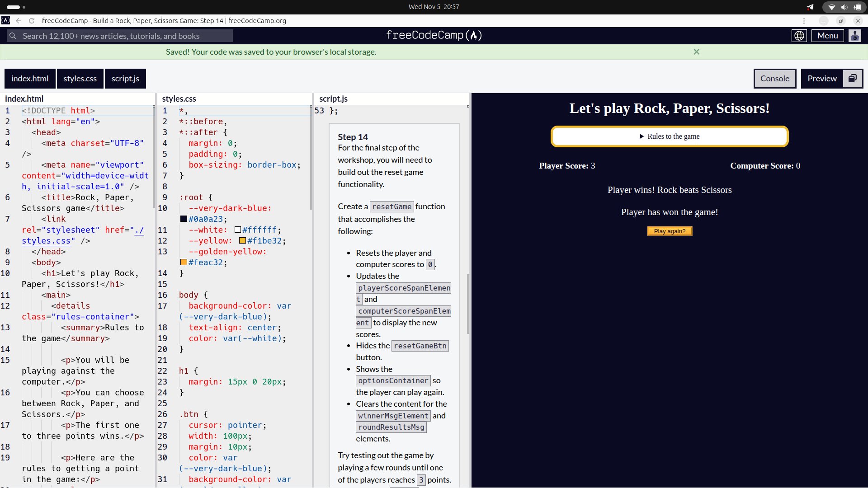Image resolution: width=868 pixels, height=488 pixels.
Task: Click the browser reload icon
Action: 32,21
